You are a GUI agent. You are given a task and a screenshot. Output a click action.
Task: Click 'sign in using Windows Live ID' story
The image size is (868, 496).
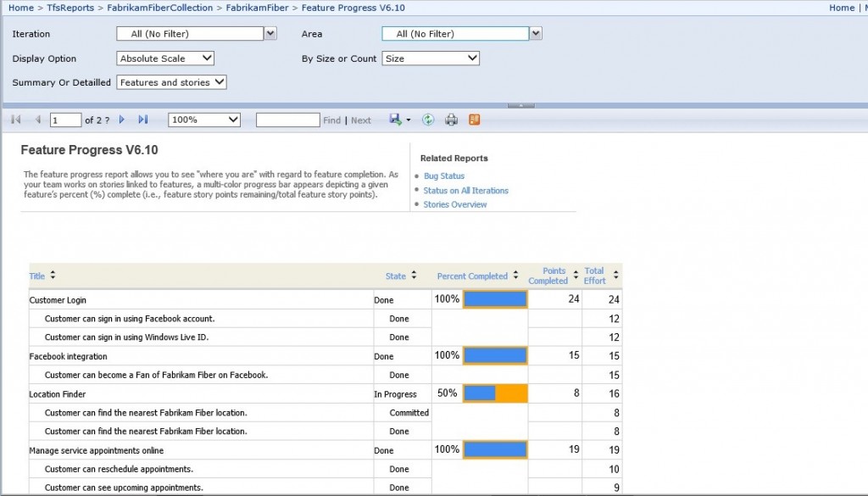(x=127, y=337)
